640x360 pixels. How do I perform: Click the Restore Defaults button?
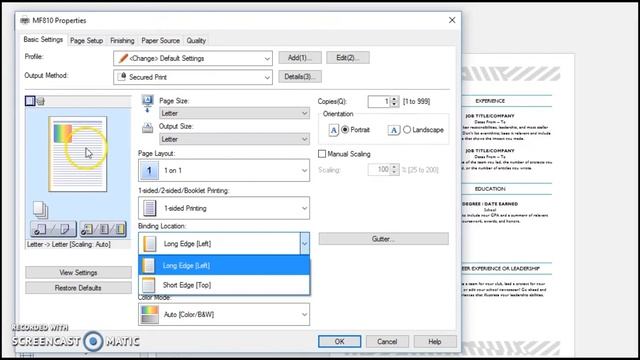78,288
